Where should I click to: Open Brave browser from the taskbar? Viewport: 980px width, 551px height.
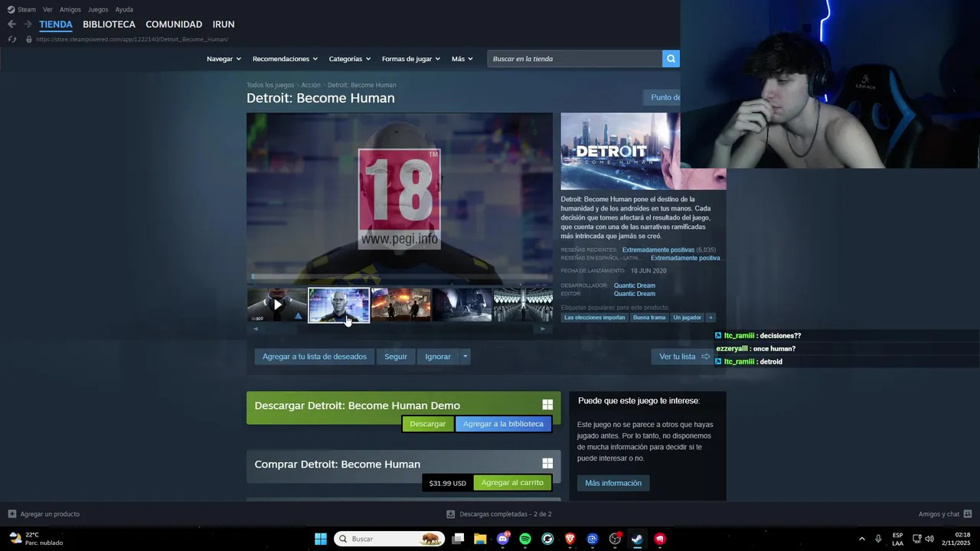(570, 539)
